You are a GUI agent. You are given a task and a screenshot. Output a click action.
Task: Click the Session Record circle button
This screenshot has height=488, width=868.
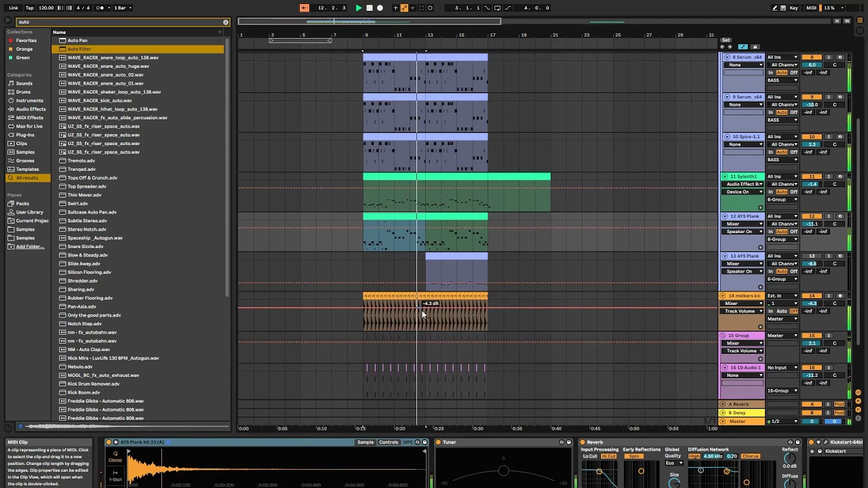point(430,8)
